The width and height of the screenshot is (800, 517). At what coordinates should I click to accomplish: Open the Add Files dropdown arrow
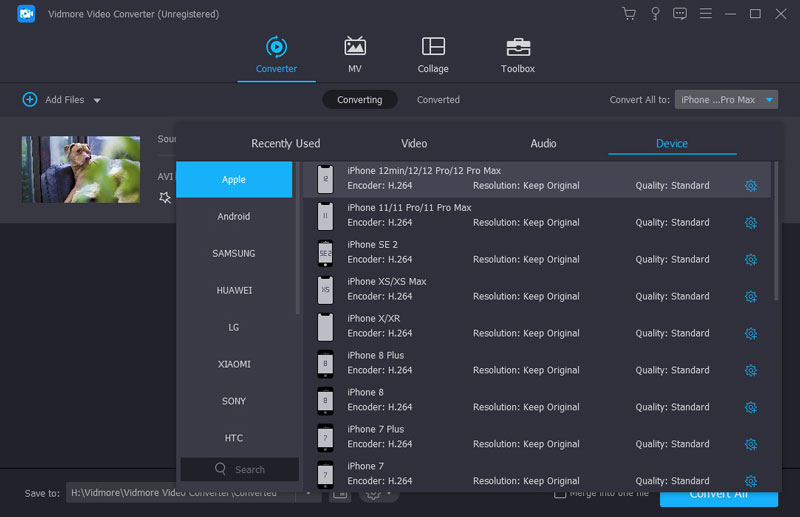click(x=97, y=100)
